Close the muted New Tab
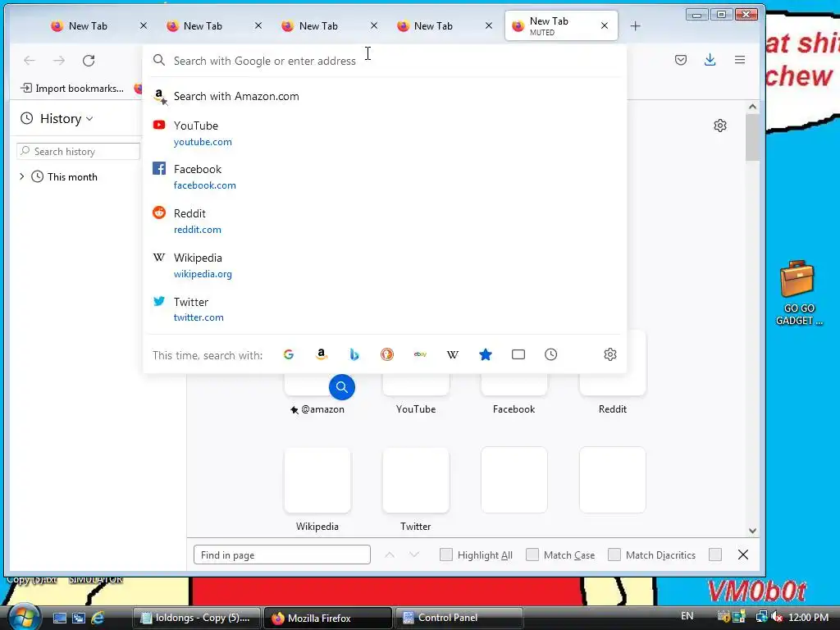Screen dimensions: 840x630 coord(605,25)
